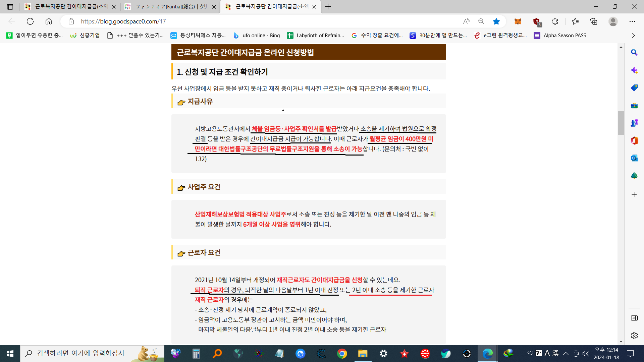Image resolution: width=644 pixels, height=362 pixels.
Task: Open Settings and more ellipsis menu
Action: coord(632,21)
